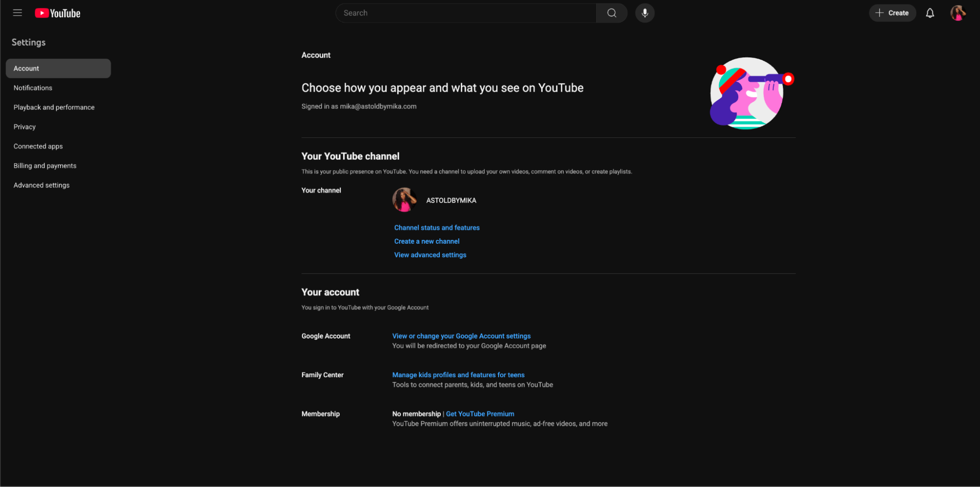Screen dimensions: 980x487
Task: Select Advanced settings in the sidebar
Action: [41, 185]
